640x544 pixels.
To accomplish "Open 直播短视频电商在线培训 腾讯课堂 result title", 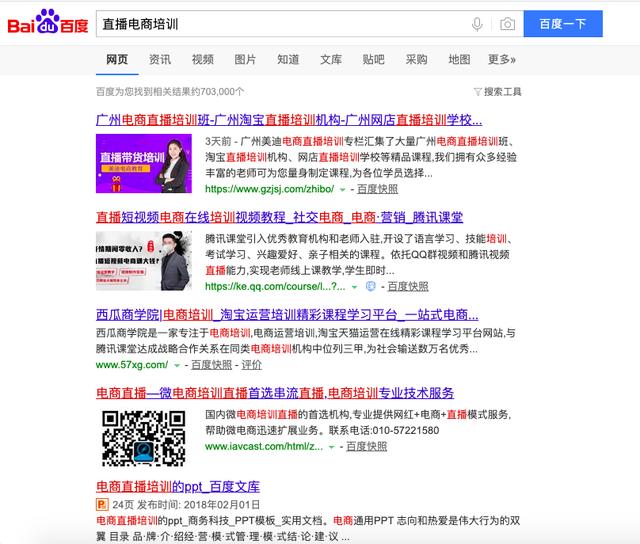I will tap(280, 217).
